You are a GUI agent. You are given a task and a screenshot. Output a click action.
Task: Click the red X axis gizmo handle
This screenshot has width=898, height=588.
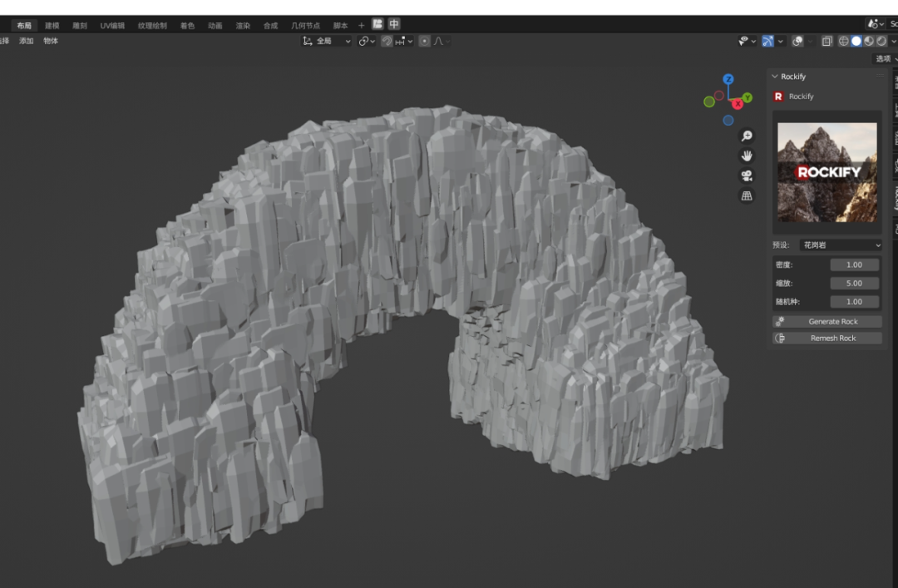pyautogui.click(x=738, y=104)
